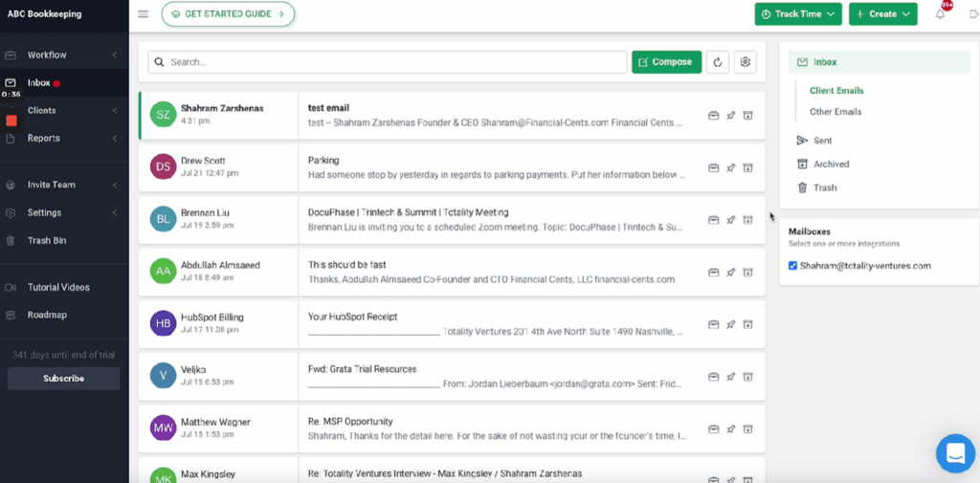Image resolution: width=980 pixels, height=483 pixels.
Task: Open the chat support bubble
Action: (954, 453)
